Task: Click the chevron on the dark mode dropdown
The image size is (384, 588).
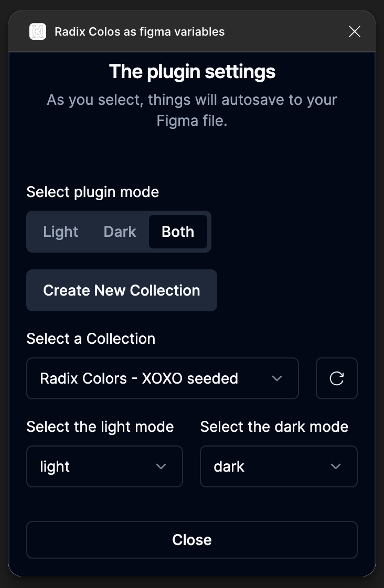Action: (335, 466)
